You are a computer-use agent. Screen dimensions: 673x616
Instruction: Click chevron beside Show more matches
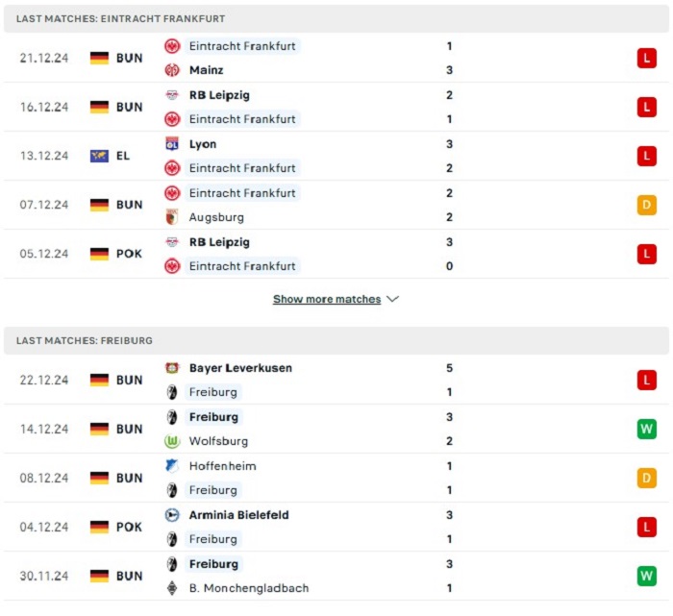[x=392, y=299]
